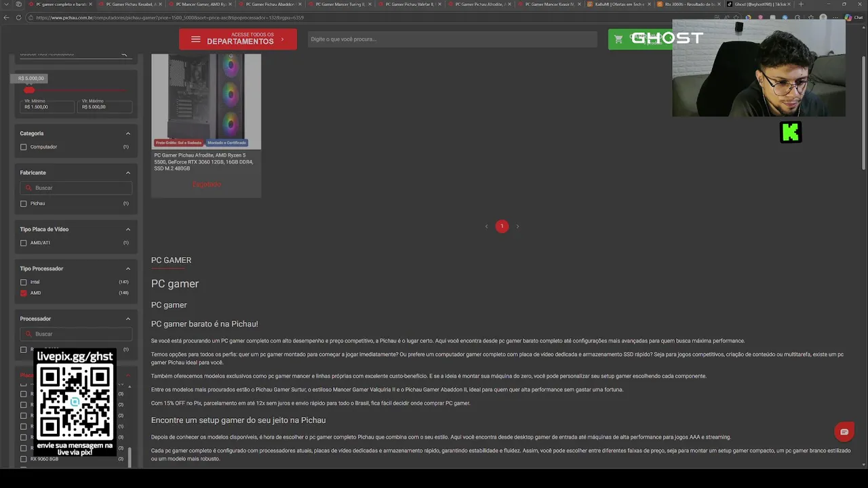Click browser back arrow

click(x=7, y=18)
